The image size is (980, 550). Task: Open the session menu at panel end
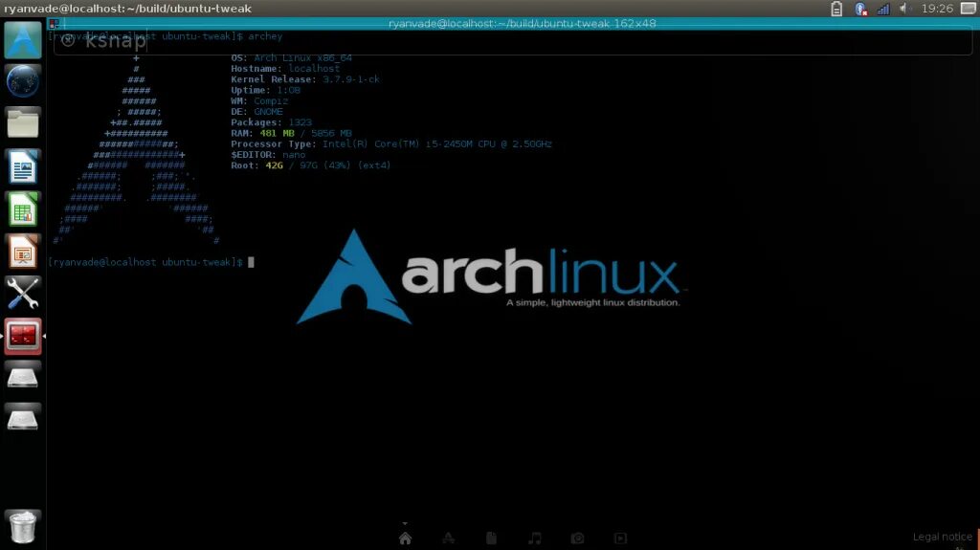pyautogui.click(x=969, y=8)
